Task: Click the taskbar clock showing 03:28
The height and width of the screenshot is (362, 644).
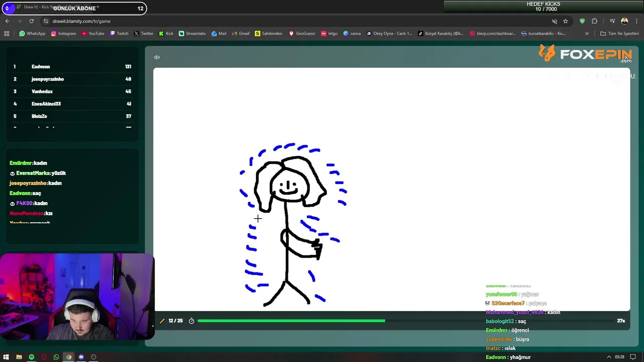Action: pos(619,357)
